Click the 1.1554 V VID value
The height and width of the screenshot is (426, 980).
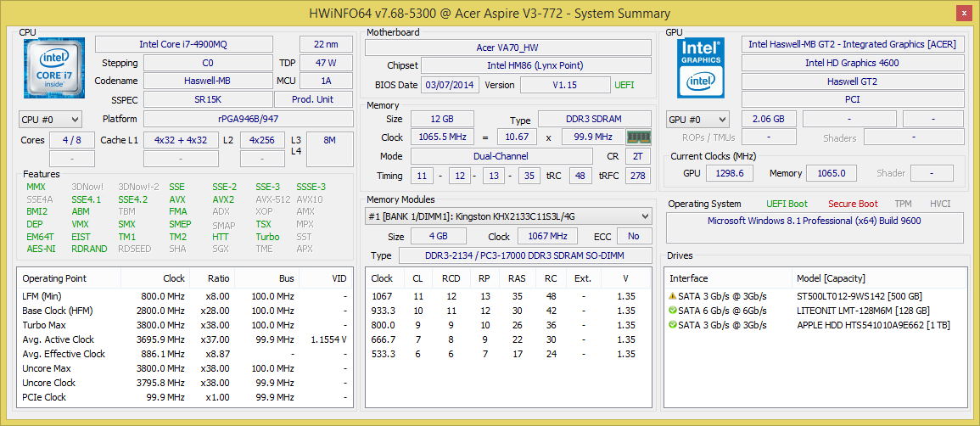[x=328, y=339]
